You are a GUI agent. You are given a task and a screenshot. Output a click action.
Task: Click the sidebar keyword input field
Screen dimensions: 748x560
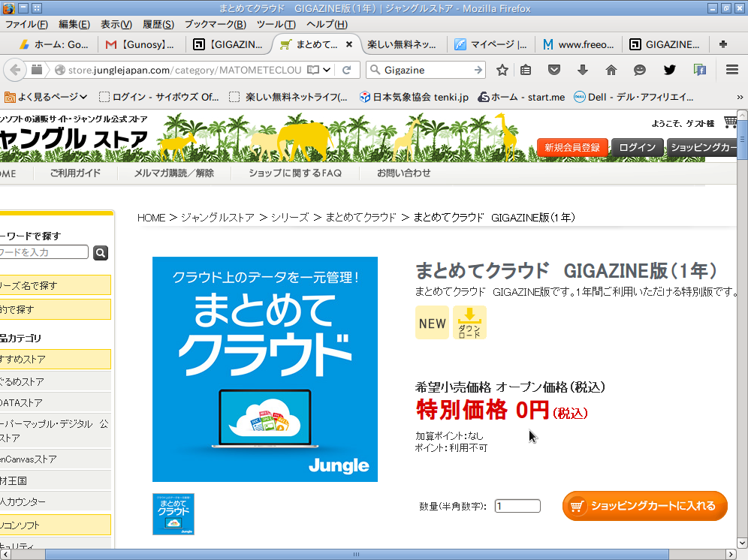click(x=43, y=252)
